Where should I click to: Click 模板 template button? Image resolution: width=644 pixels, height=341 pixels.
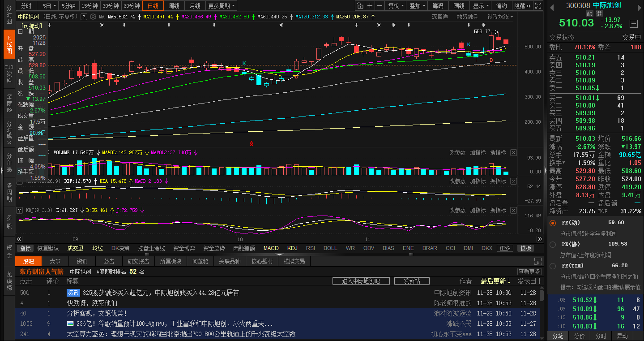coord(526,248)
